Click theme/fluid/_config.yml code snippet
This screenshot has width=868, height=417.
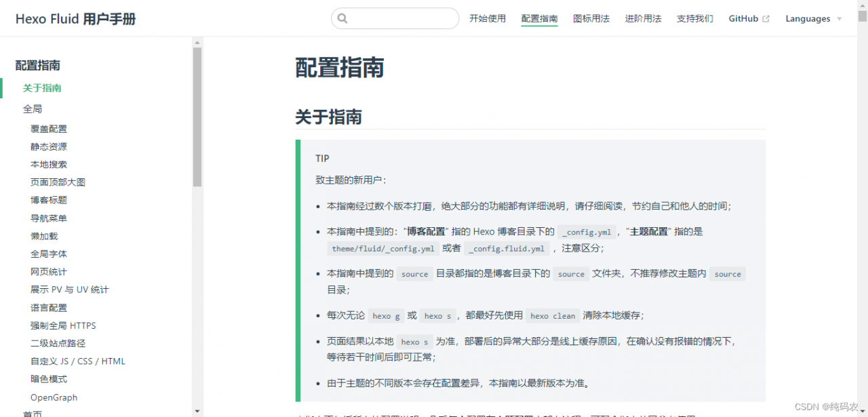tap(383, 249)
